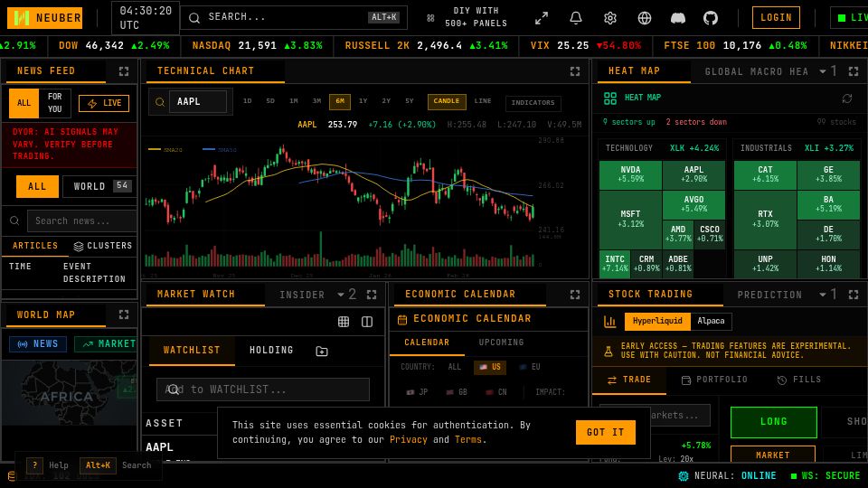Click the NVDA heat map tile
The height and width of the screenshot is (488, 868).
pos(630,174)
